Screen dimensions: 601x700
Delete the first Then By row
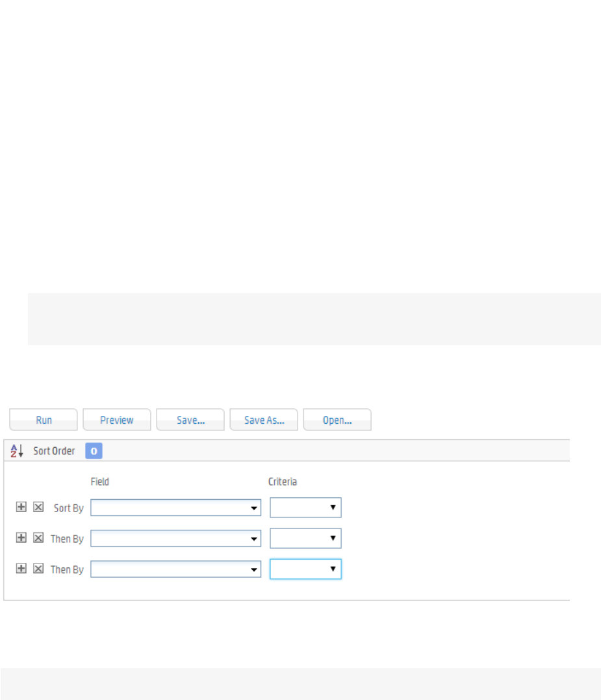pyautogui.click(x=38, y=538)
